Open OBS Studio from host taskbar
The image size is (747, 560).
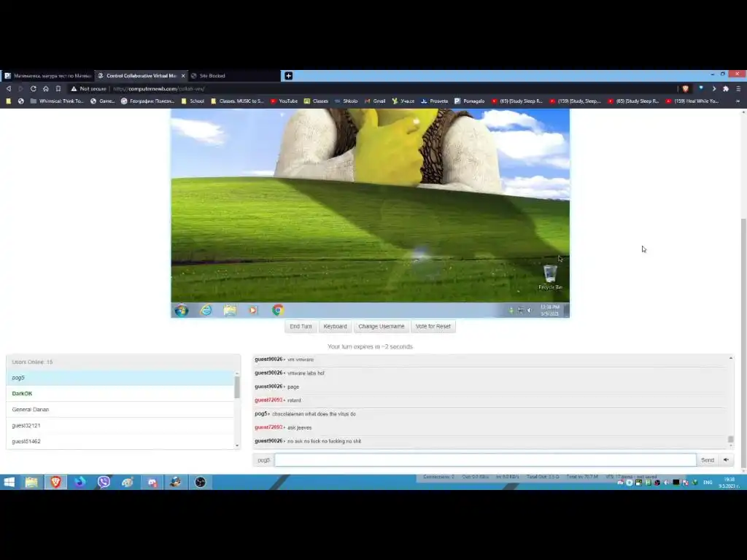pos(200,483)
